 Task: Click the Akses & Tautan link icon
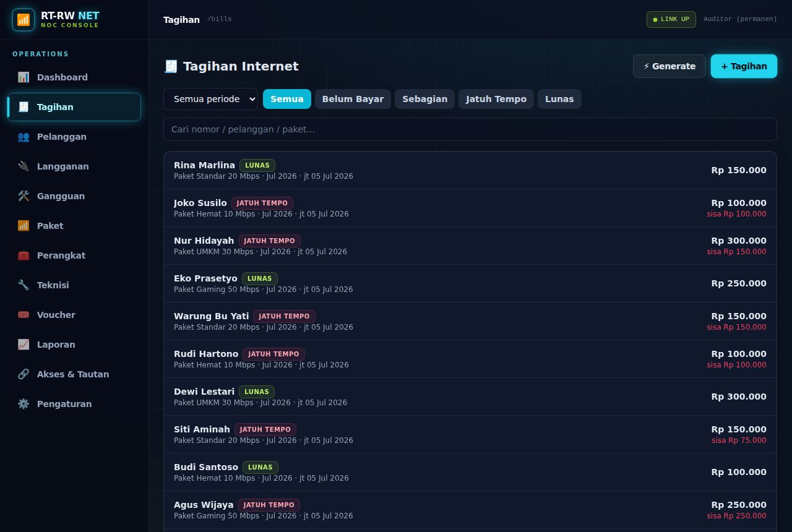pyautogui.click(x=24, y=374)
